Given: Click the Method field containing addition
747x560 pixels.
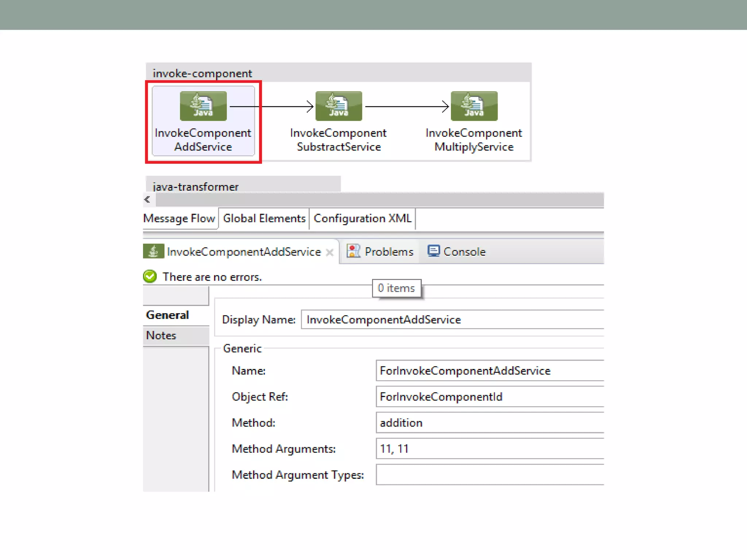Looking at the screenshot, I should (x=489, y=423).
